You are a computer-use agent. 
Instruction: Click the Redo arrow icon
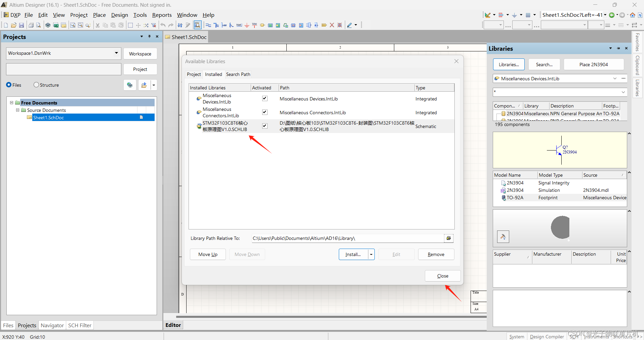pos(171,25)
